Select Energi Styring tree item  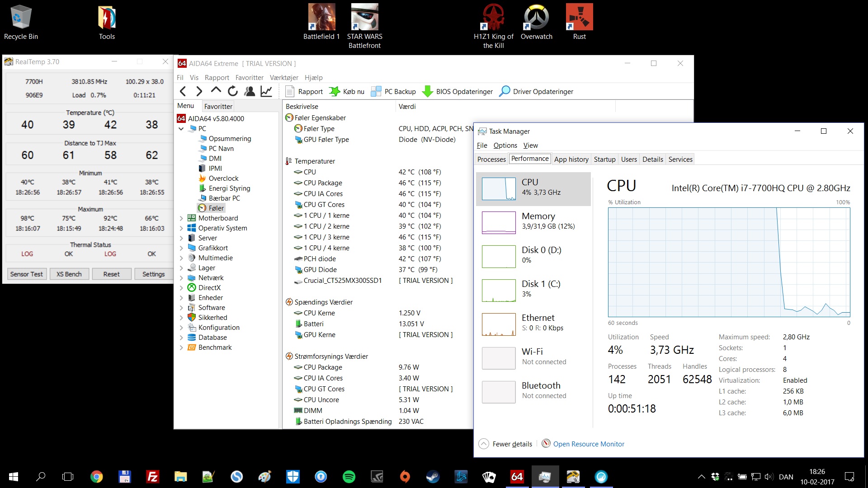coord(229,188)
